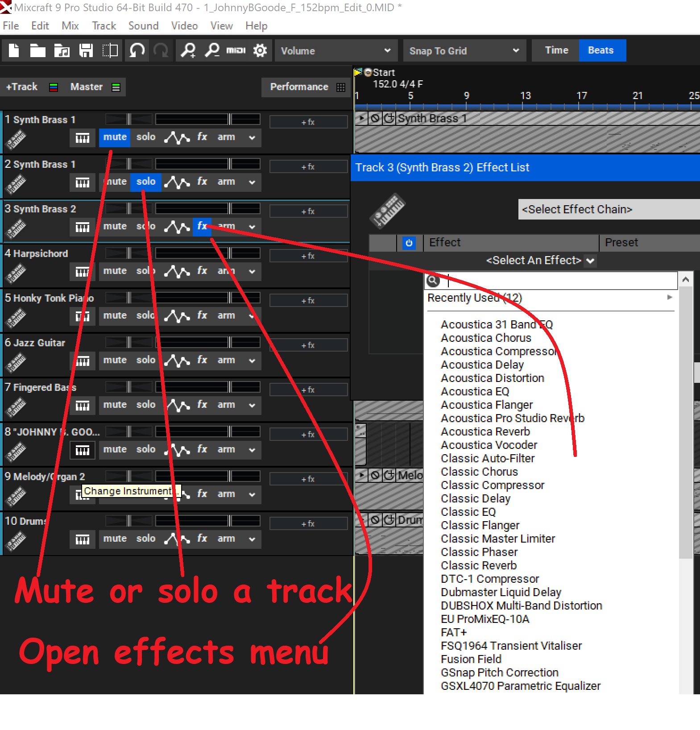Viewport: 700px width, 730px height.
Task: Open the Mix menu
Action: [70, 26]
